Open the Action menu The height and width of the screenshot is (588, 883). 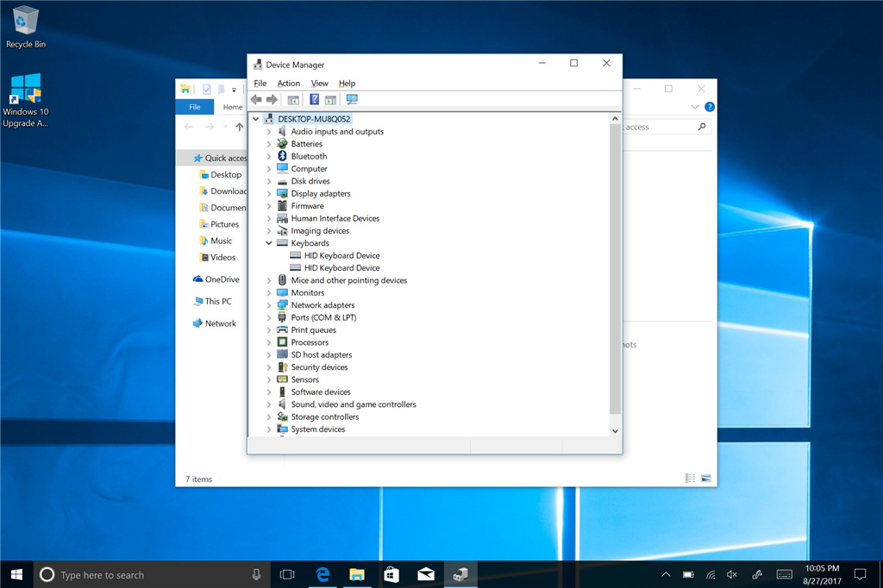tap(289, 84)
